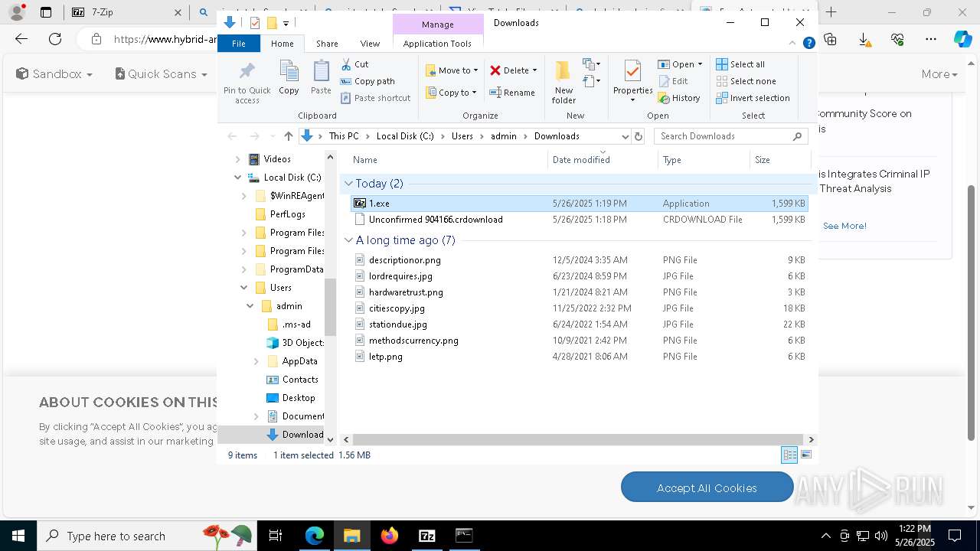Open the Open dropdown arrow

click(700, 64)
